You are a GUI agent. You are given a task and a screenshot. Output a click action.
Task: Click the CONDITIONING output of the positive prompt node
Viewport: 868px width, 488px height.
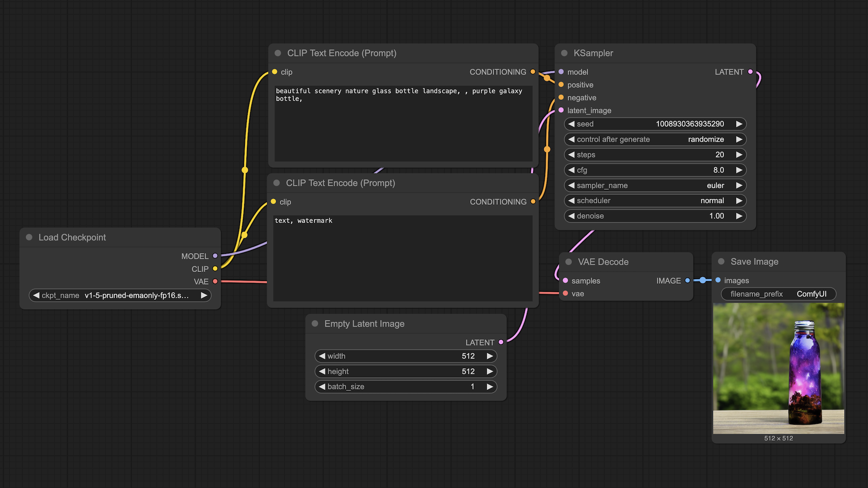pos(533,72)
